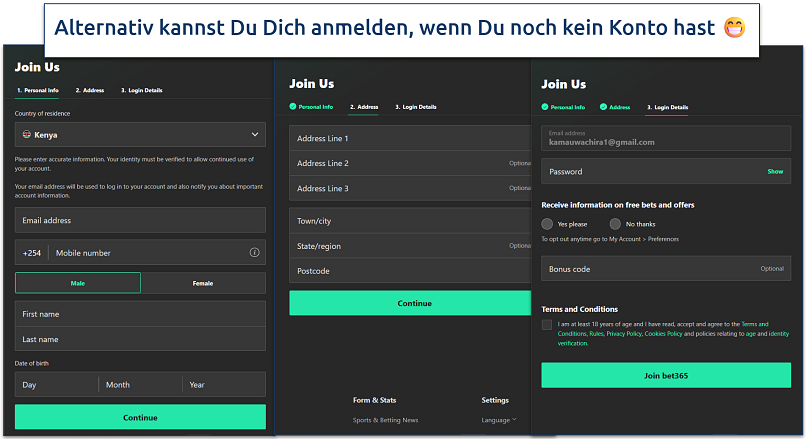Show the password by clicking Show

pos(775,172)
